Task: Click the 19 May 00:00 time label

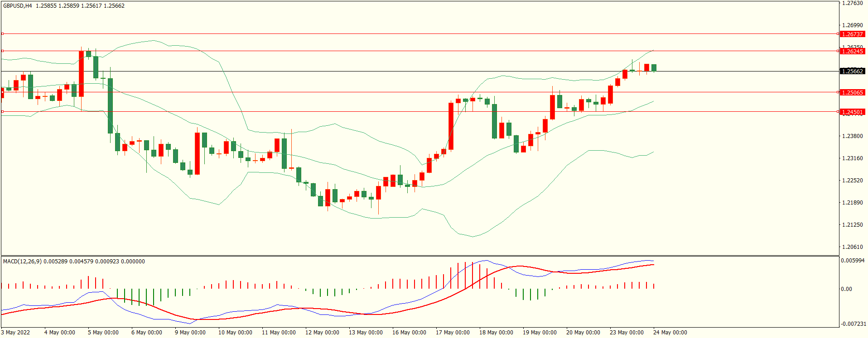Action: (540, 333)
